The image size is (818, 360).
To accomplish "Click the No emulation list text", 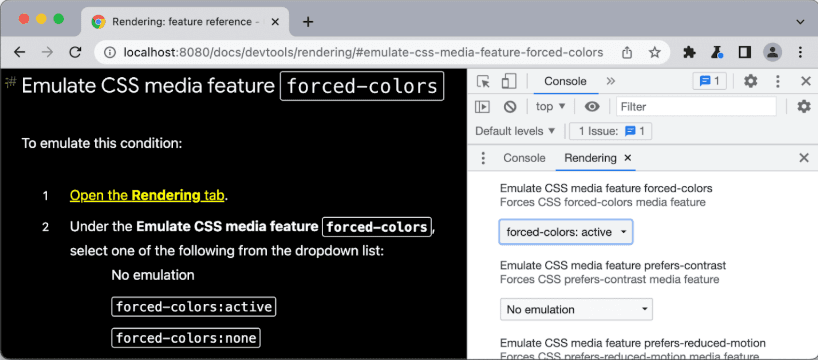I will [x=153, y=275].
